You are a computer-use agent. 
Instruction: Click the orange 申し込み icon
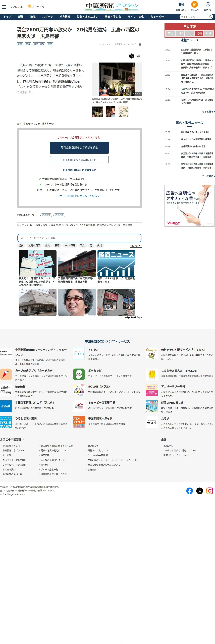point(194,4)
